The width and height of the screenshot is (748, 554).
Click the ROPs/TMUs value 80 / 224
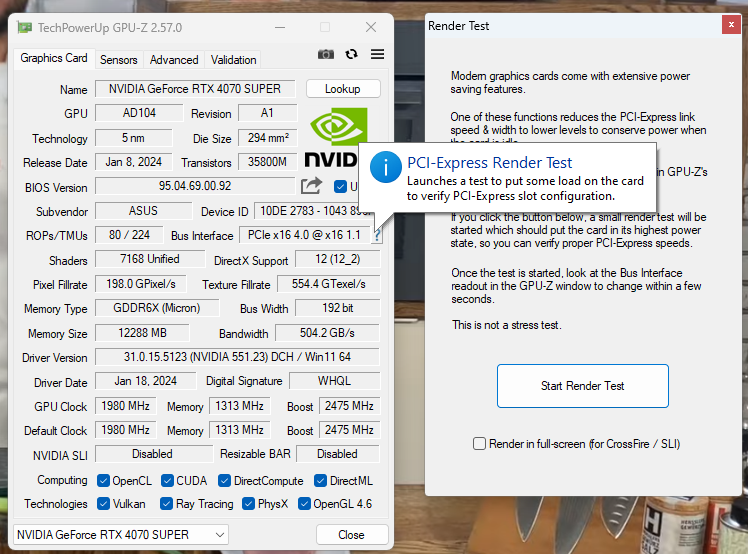(x=129, y=235)
